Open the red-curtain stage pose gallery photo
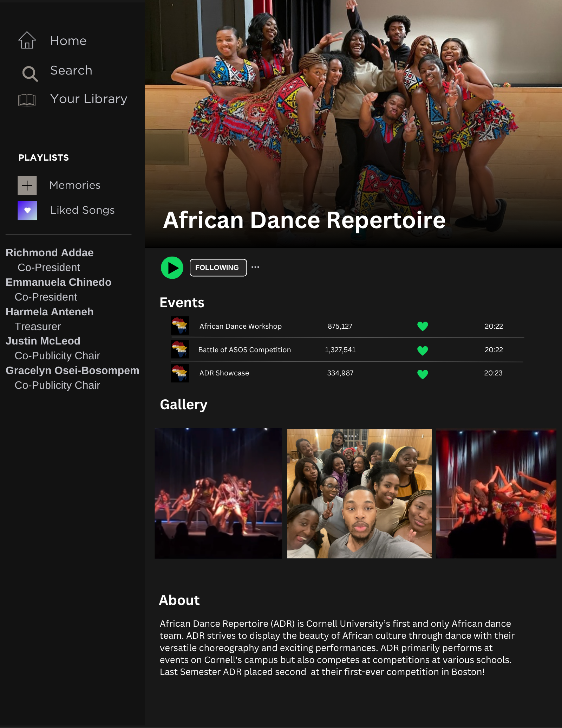The height and width of the screenshot is (728, 562). (x=496, y=494)
